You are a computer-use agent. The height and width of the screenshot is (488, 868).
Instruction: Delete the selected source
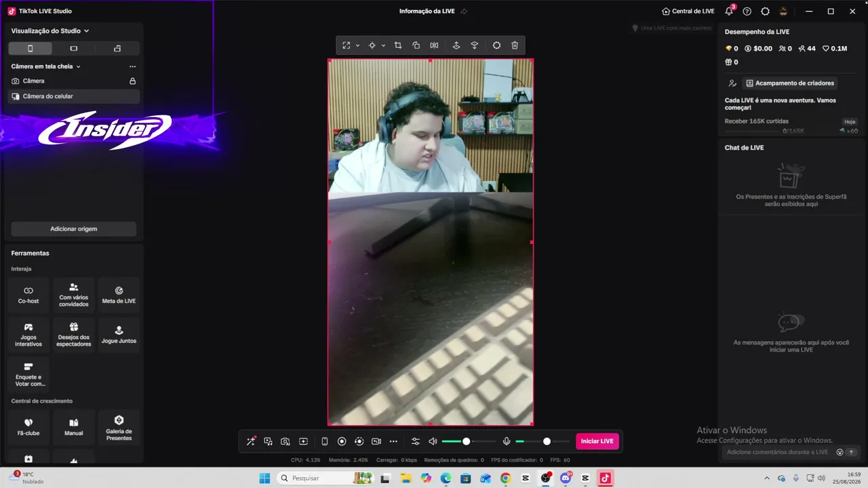(x=515, y=45)
